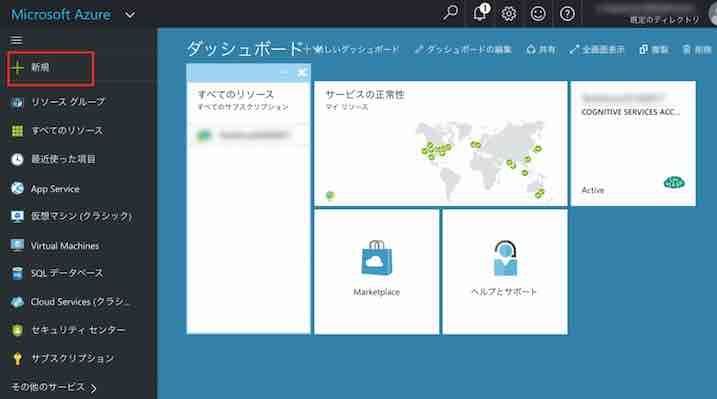Click the subscriptions key icon
The image size is (717, 399).
pos(17,359)
